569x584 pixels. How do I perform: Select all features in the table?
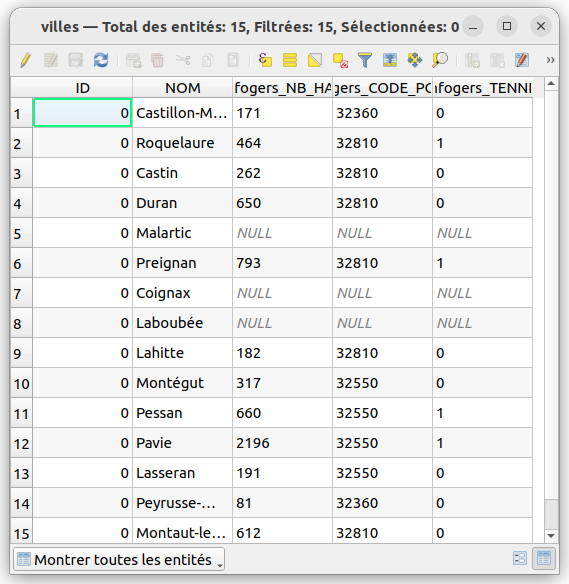pyautogui.click(x=290, y=60)
